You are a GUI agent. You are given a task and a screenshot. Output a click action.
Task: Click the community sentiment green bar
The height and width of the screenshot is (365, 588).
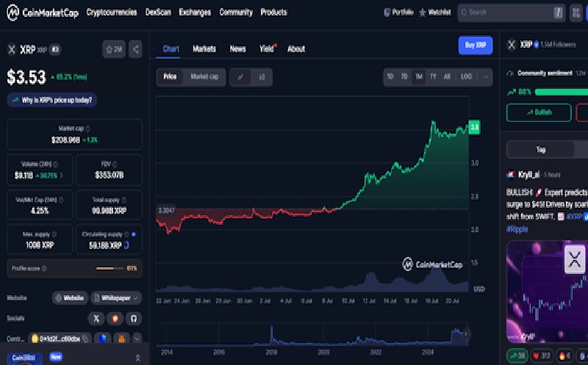(x=562, y=92)
